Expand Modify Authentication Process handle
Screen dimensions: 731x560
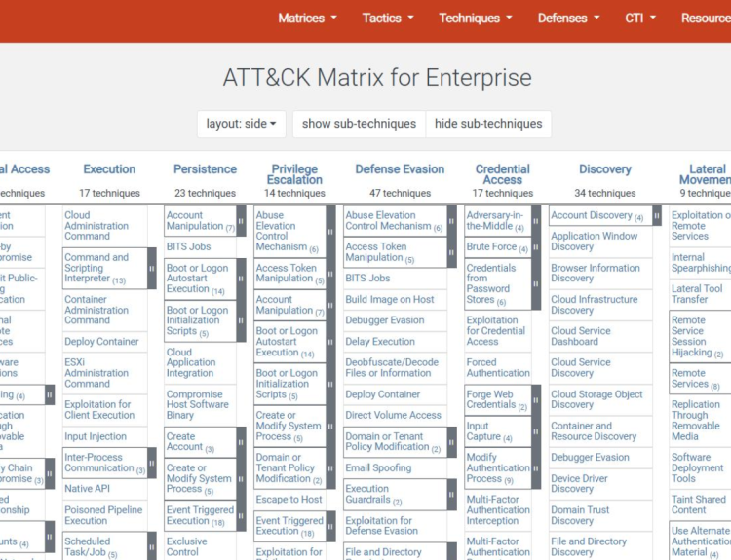point(536,467)
